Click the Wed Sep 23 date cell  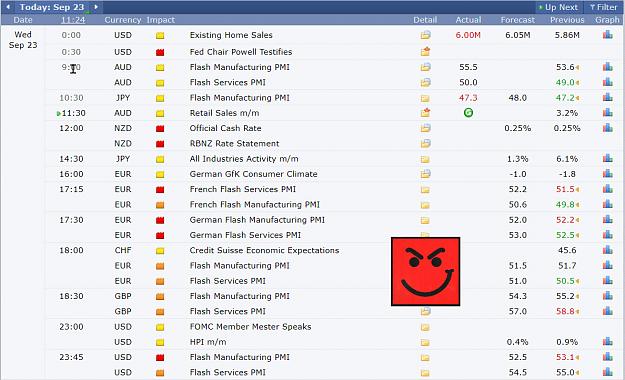coord(23,40)
